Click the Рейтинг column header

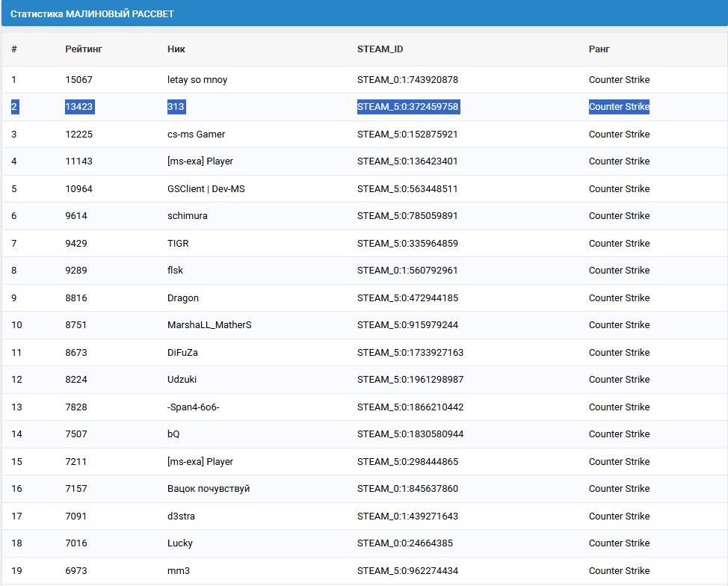tap(84, 49)
